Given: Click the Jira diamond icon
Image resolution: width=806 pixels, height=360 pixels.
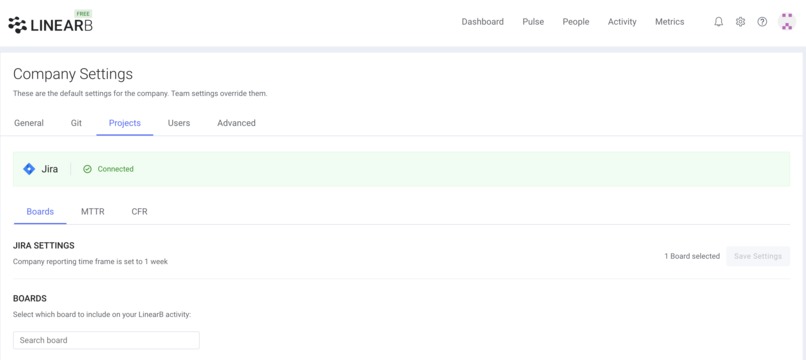Looking at the screenshot, I should 29,169.
